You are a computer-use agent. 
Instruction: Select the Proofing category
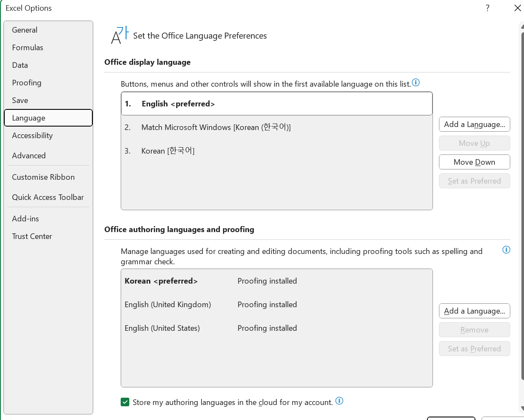click(48, 83)
